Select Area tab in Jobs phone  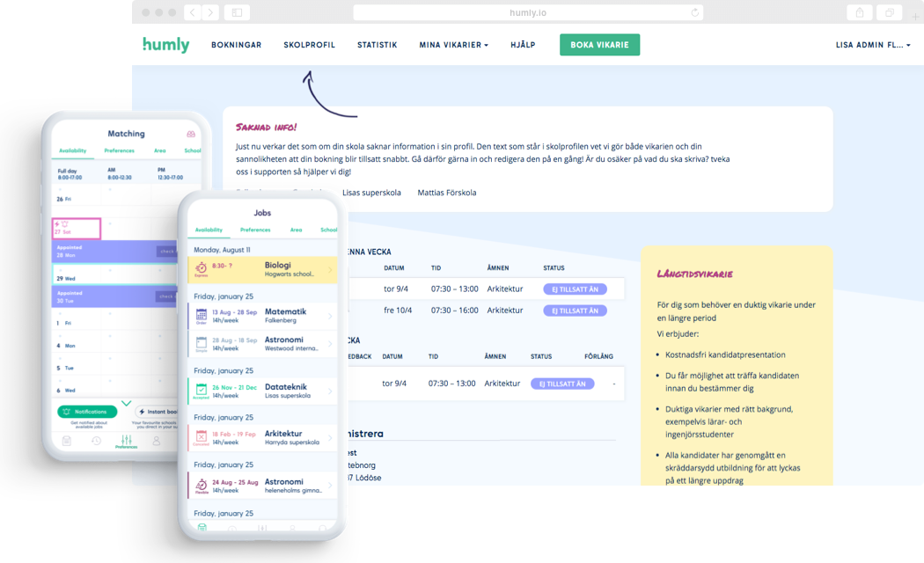tap(296, 230)
